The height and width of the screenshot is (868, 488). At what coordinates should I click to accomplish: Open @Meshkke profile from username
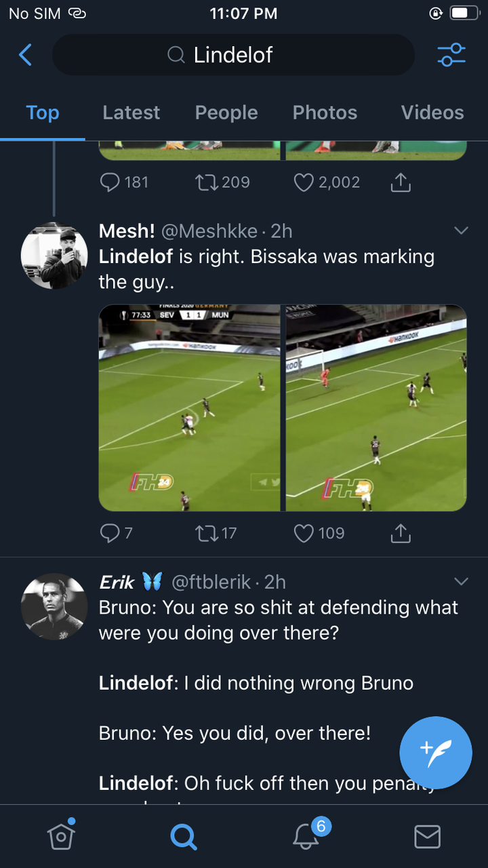(x=209, y=231)
